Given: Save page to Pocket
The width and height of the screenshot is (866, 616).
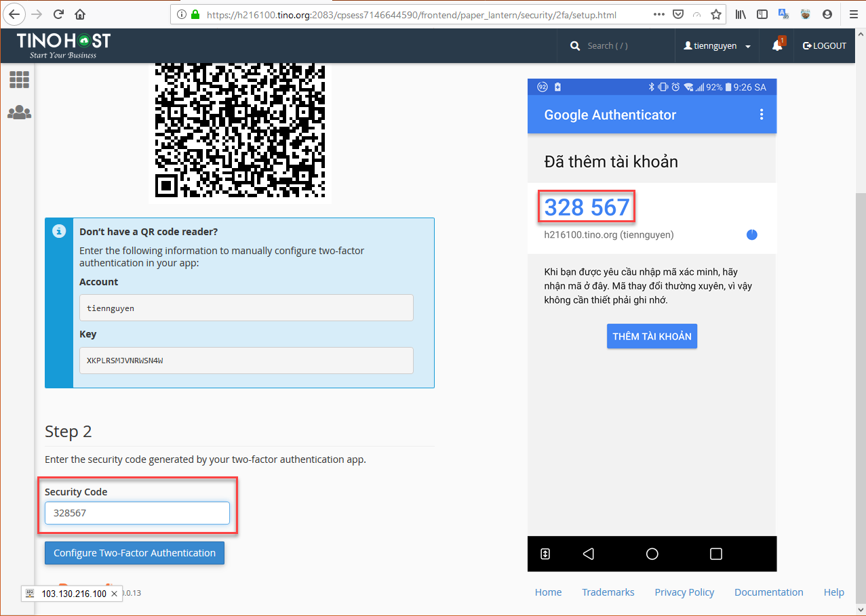Looking at the screenshot, I should pos(678,14).
